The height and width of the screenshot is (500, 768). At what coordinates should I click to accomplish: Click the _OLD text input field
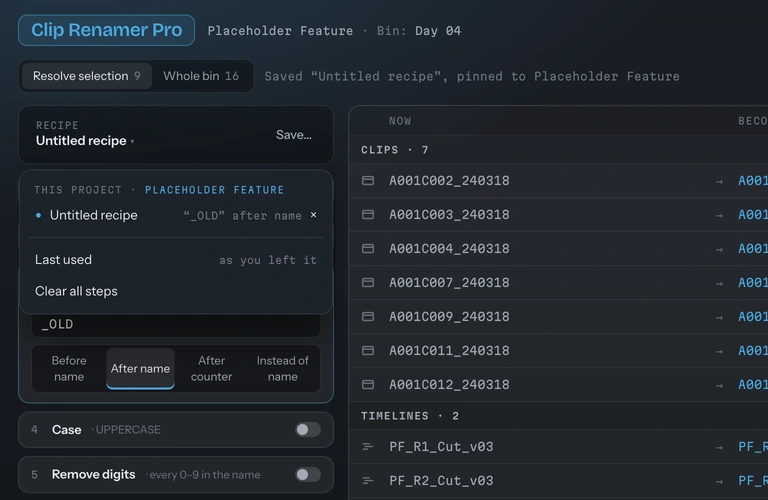point(176,324)
